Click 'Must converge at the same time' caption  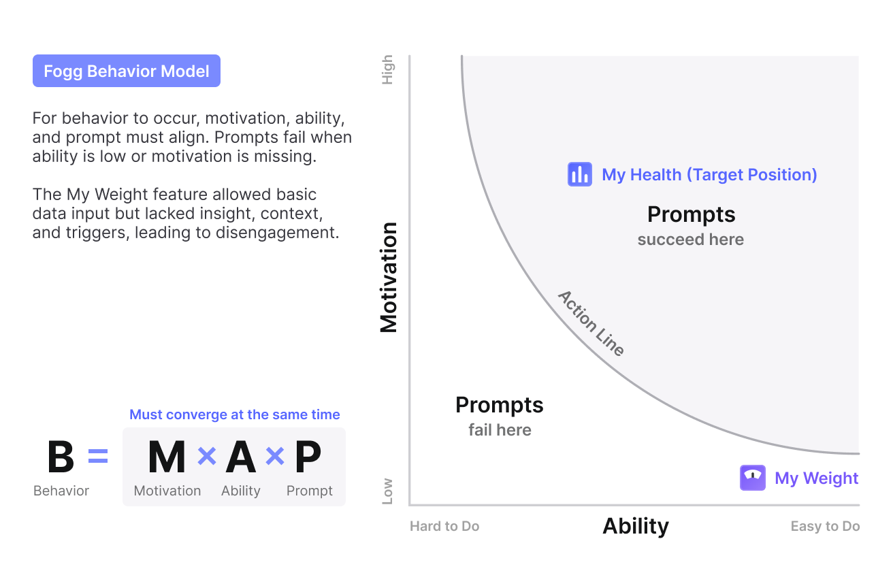235,414
